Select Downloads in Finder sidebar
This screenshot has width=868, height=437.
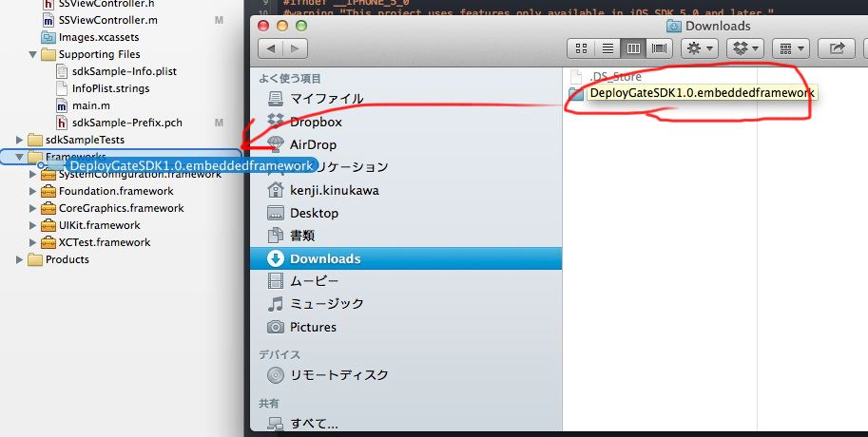point(406,259)
